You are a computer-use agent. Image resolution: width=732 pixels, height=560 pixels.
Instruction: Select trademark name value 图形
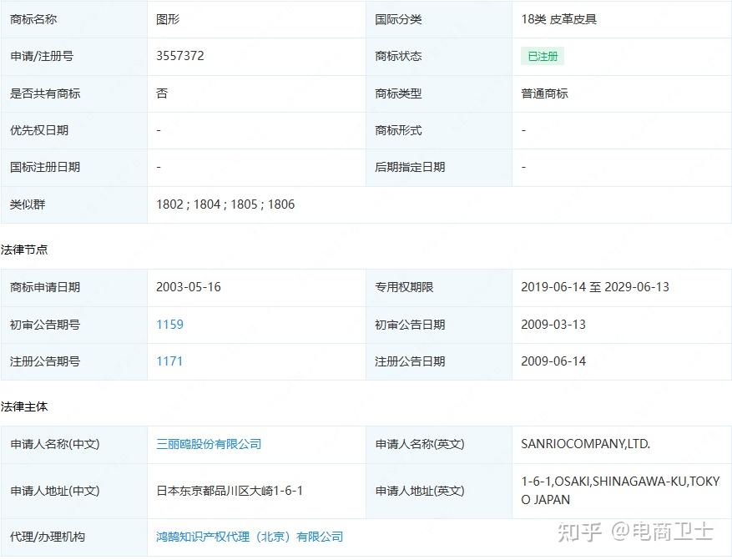(x=168, y=19)
